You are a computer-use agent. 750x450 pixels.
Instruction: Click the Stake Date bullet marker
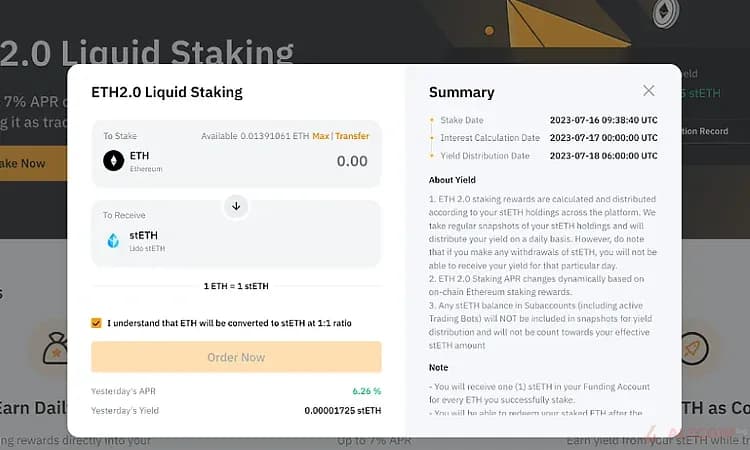(432, 120)
